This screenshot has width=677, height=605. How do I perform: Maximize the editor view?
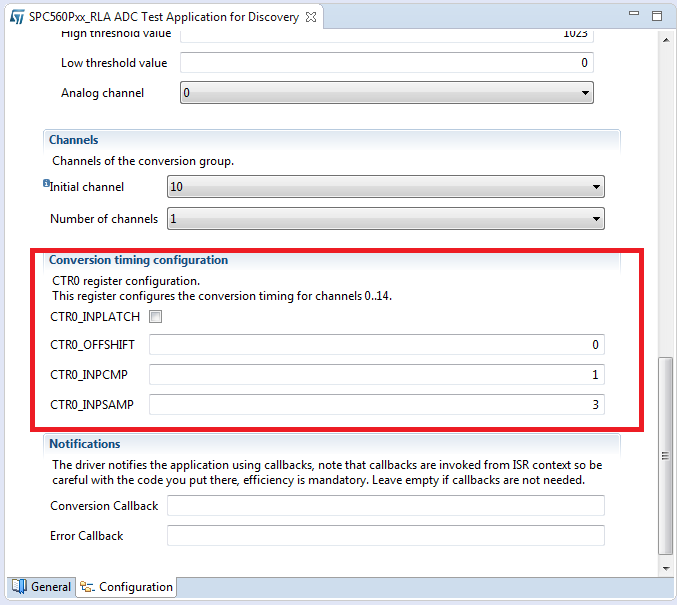(x=657, y=16)
